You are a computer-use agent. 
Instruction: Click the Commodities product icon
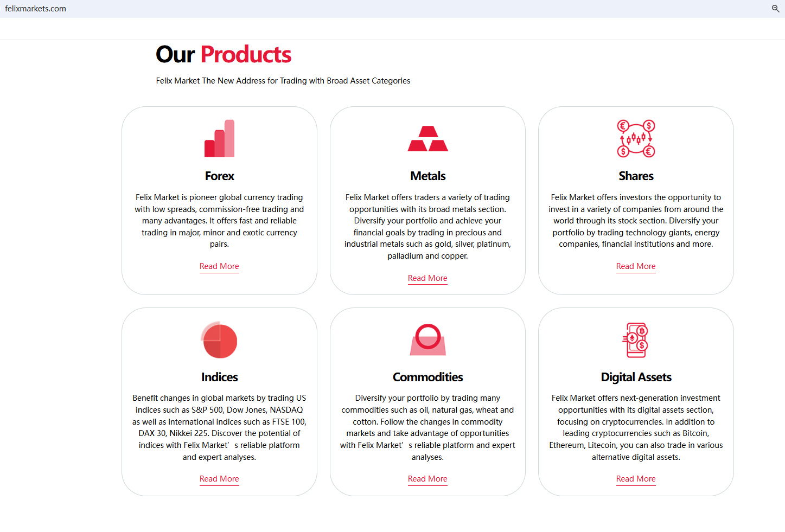pos(427,340)
